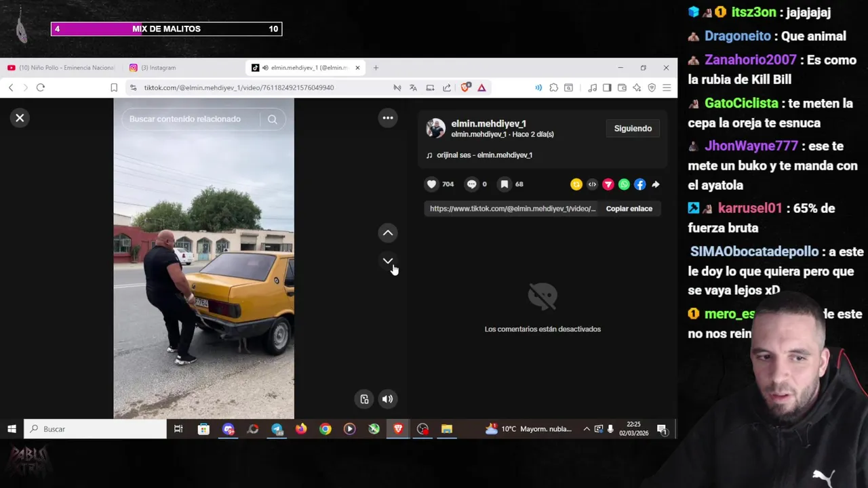Viewport: 868px width, 488px height.
Task: Open Task View on taskbar
Action: click(x=178, y=429)
